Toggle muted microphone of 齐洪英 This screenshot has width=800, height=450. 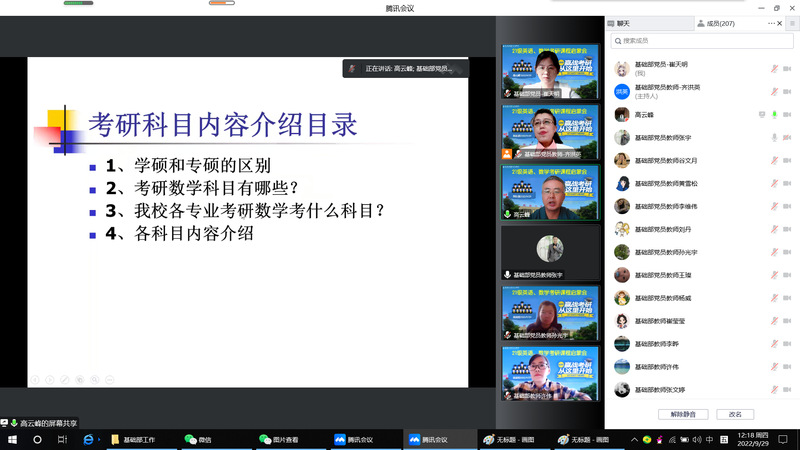point(774,91)
